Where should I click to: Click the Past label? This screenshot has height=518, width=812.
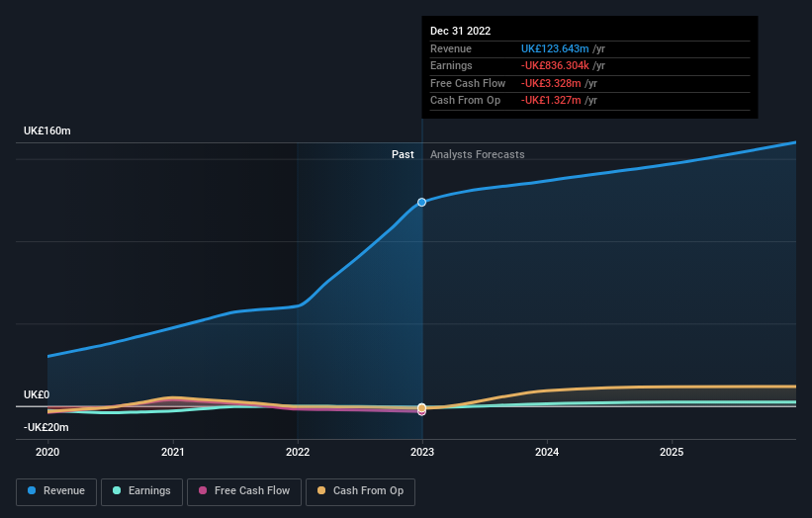[x=403, y=155]
